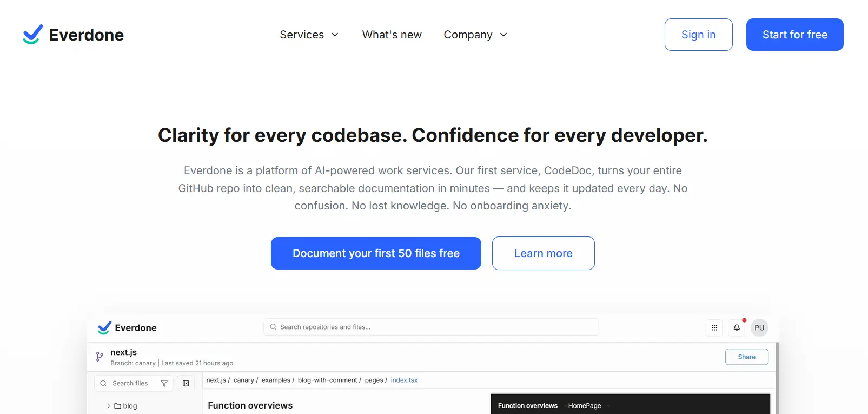
Task: Open the apps grid icon
Action: (x=714, y=328)
